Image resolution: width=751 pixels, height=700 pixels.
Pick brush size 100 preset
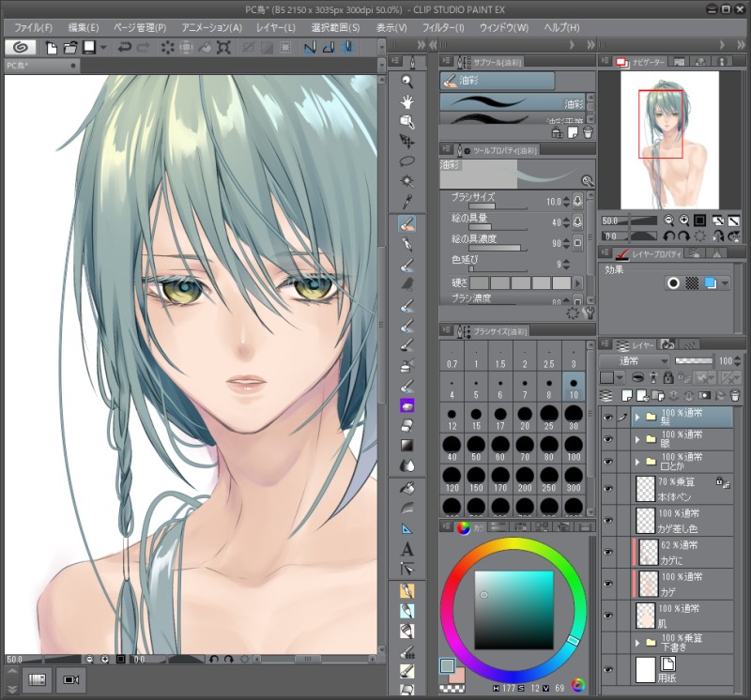(x=574, y=449)
